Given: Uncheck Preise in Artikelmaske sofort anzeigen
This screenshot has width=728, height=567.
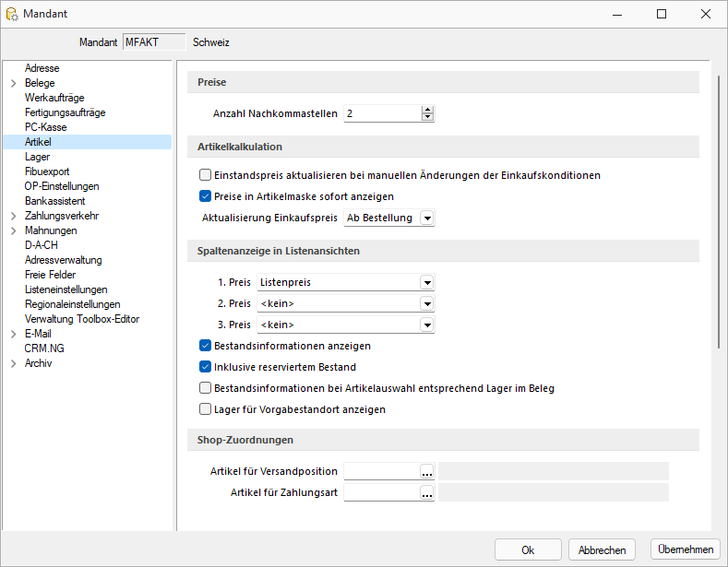Looking at the screenshot, I should (x=205, y=196).
